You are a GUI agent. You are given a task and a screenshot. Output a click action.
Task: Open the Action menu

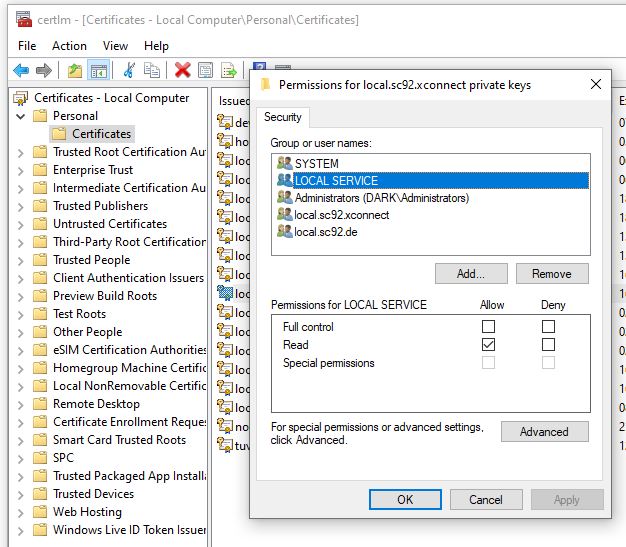(x=69, y=45)
